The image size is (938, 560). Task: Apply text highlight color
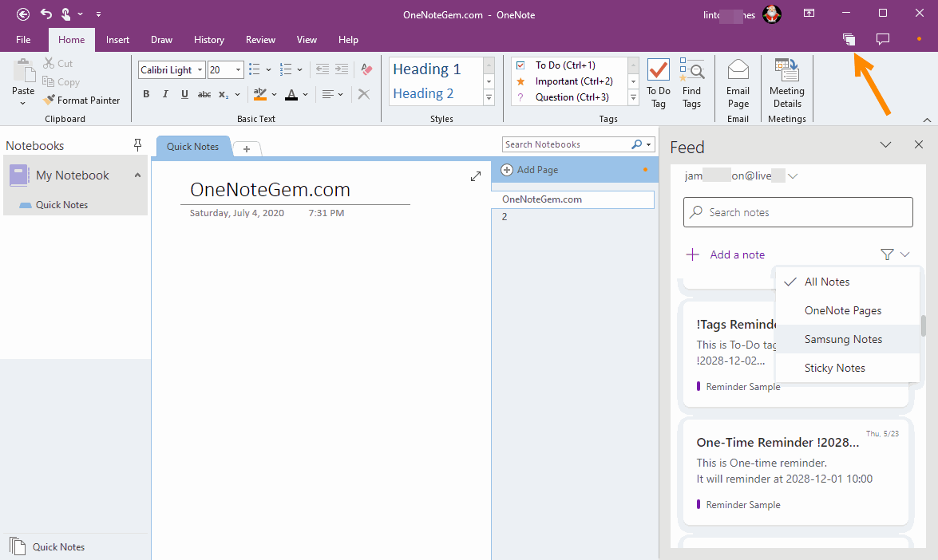point(260,94)
